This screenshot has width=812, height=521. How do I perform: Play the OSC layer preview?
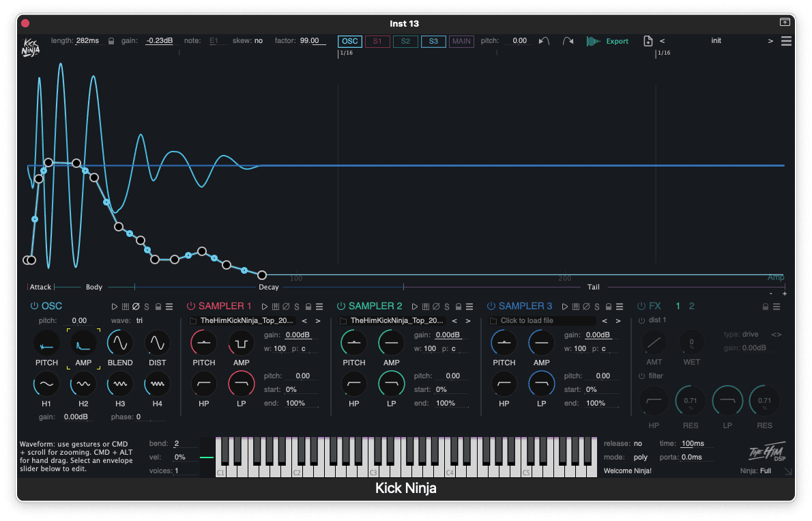click(115, 307)
